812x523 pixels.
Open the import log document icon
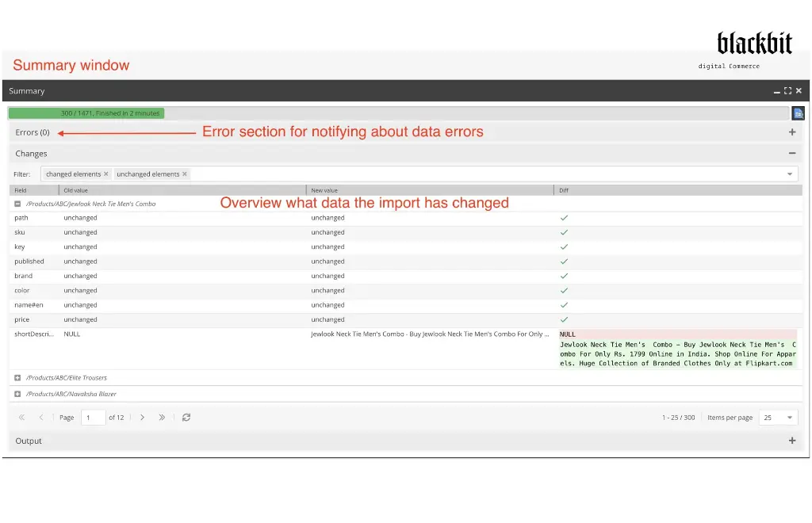[798, 113]
